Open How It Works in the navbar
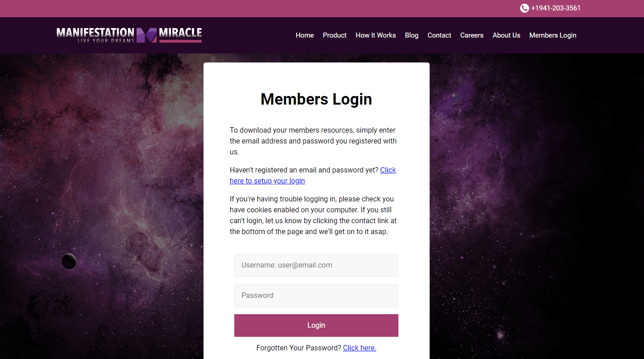The width and height of the screenshot is (644, 359). pyautogui.click(x=376, y=35)
